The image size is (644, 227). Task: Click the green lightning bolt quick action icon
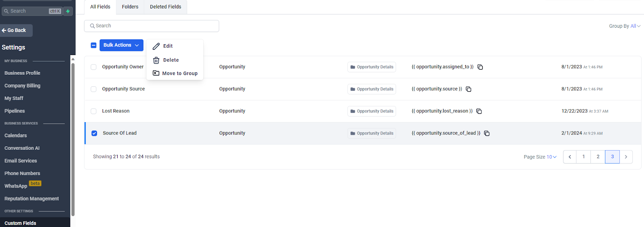[68, 11]
